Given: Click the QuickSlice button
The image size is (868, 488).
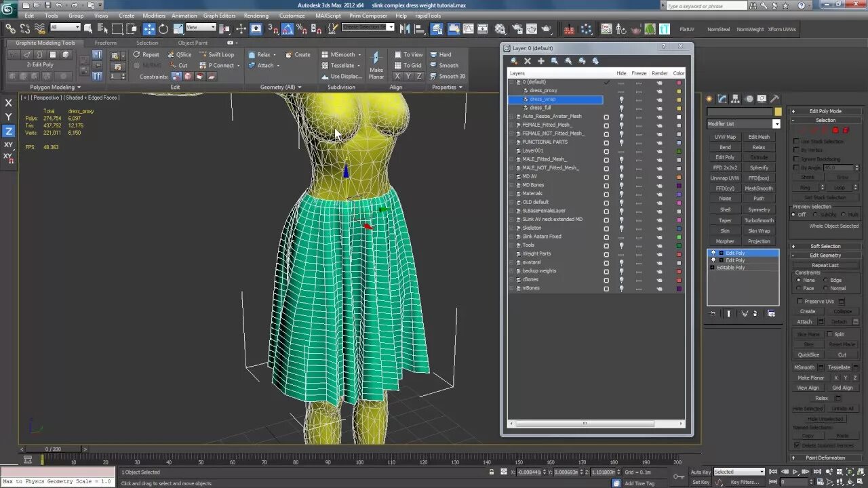Looking at the screenshot, I should [808, 354].
